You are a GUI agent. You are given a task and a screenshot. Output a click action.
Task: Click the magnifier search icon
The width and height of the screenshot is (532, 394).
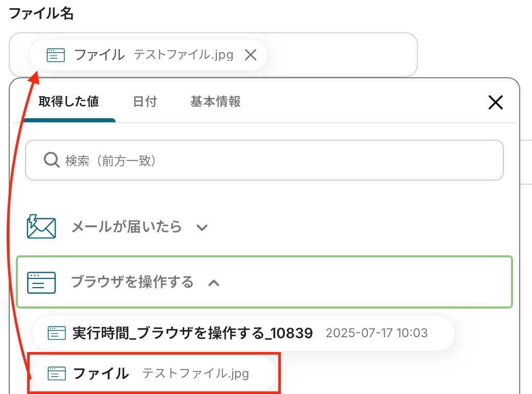pos(52,161)
